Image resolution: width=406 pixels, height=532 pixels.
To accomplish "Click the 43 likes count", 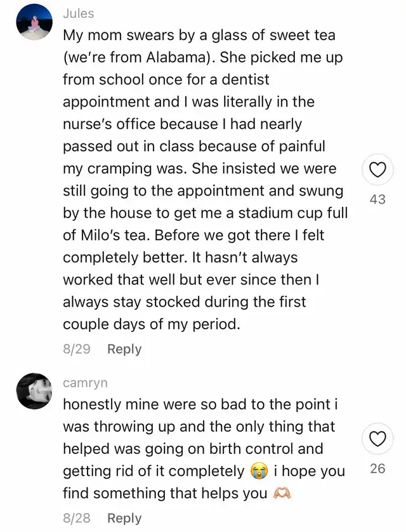I will (377, 199).
